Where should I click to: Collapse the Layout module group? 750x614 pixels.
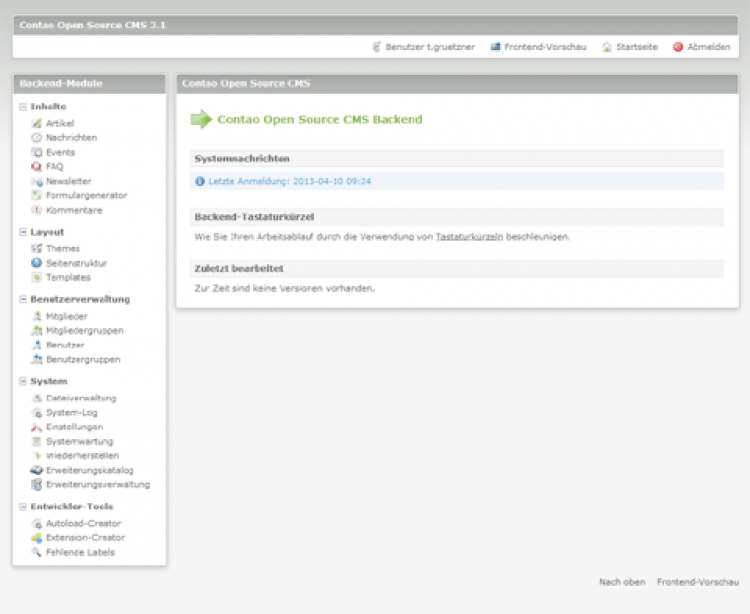[x=23, y=232]
